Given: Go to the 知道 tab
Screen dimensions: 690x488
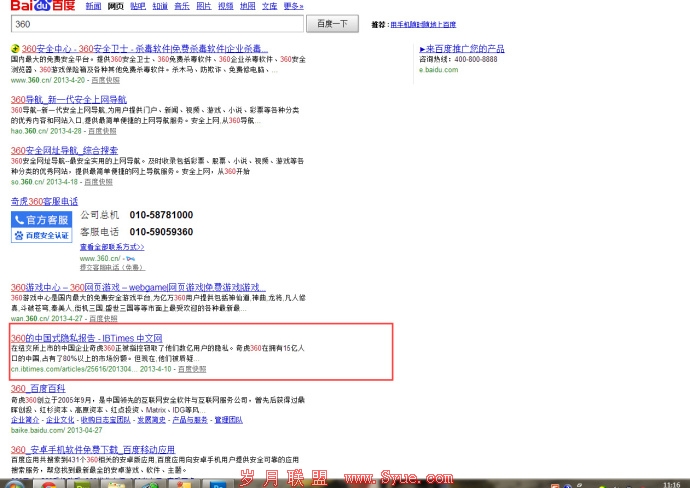Looking at the screenshot, I should [160, 6].
